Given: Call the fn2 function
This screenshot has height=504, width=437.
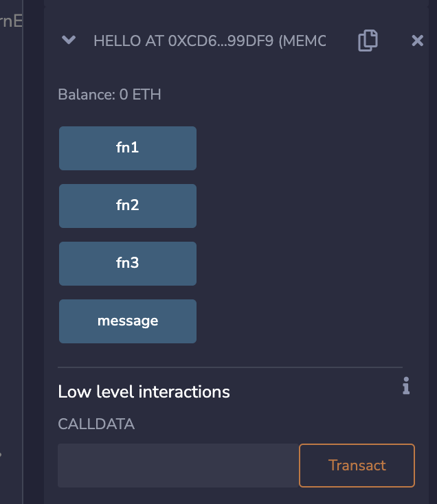Looking at the screenshot, I should (x=128, y=206).
